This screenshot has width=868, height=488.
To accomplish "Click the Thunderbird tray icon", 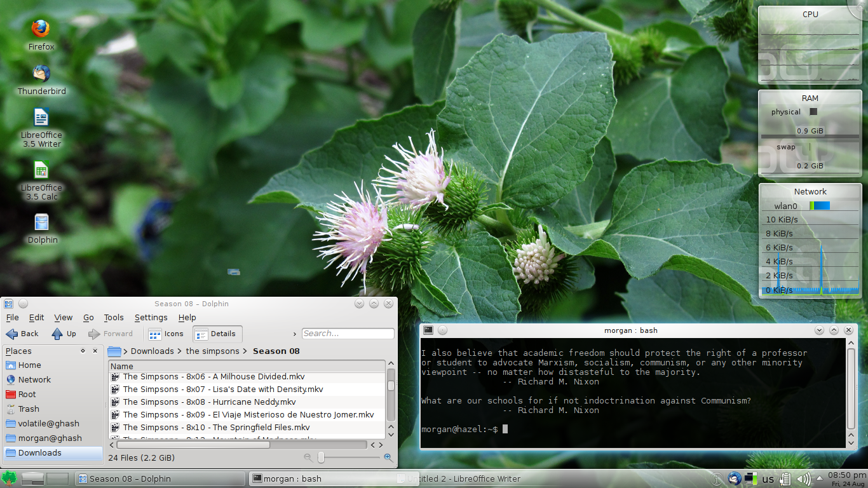I will (735, 478).
